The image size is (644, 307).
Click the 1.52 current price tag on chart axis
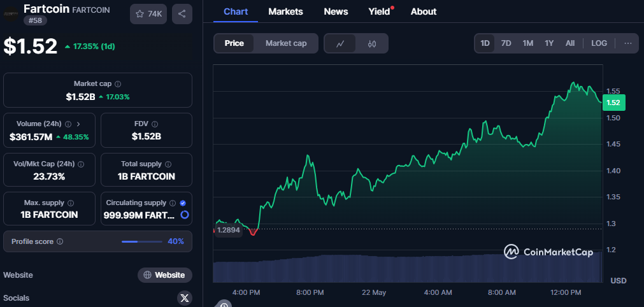613,103
